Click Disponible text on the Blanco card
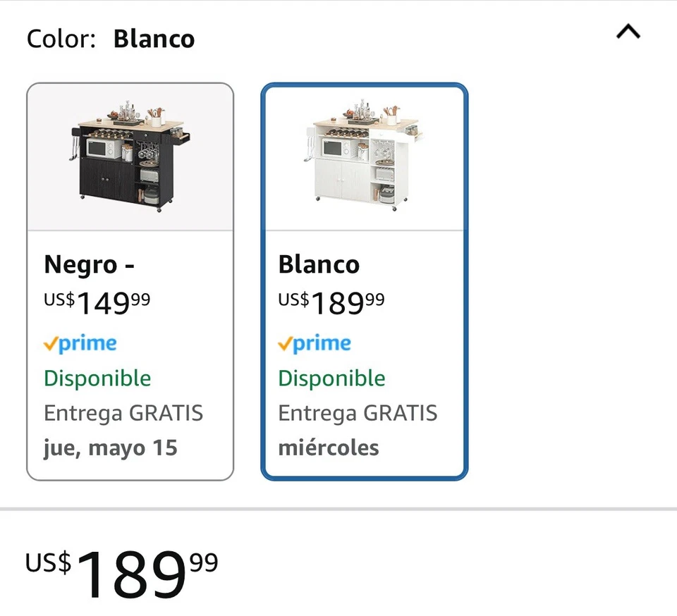Viewport: 677px width, 616px height. tap(331, 378)
